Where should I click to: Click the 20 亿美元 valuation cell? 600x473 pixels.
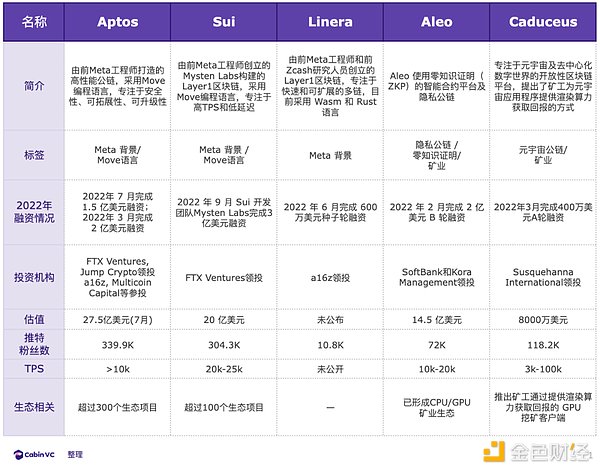[x=224, y=320]
